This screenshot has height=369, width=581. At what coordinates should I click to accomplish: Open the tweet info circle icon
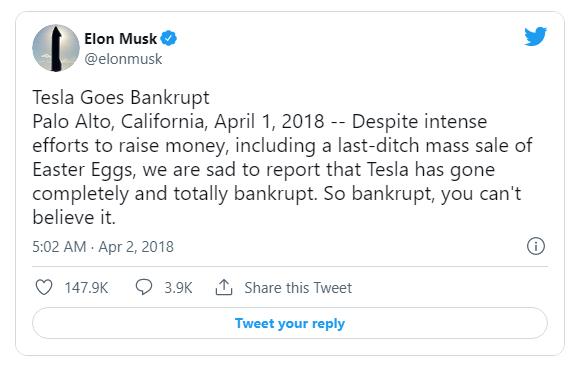pyautogui.click(x=536, y=246)
